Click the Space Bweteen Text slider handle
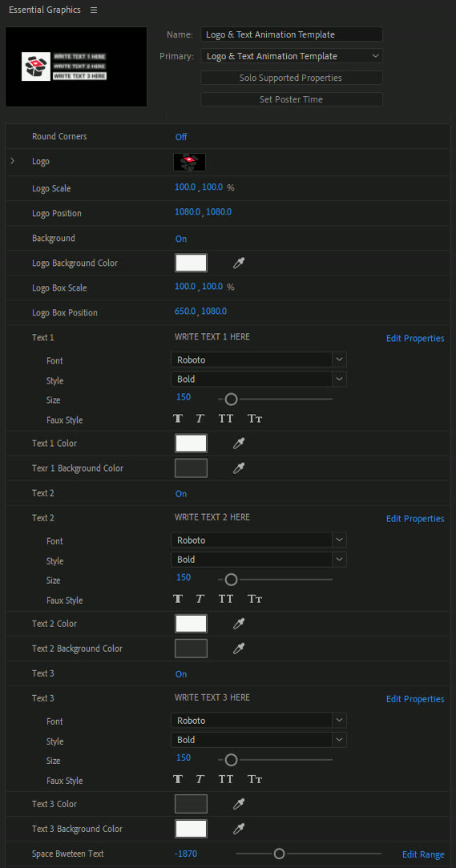This screenshot has width=456, height=868. pos(279,854)
